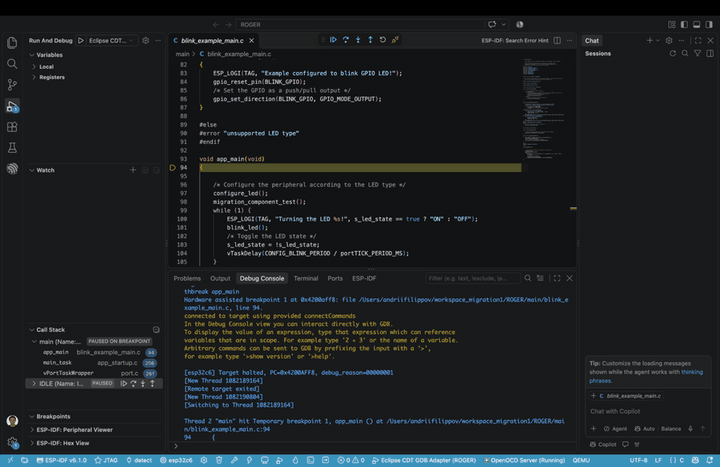
Task: Click the debug Step Over button
Action: (346, 40)
